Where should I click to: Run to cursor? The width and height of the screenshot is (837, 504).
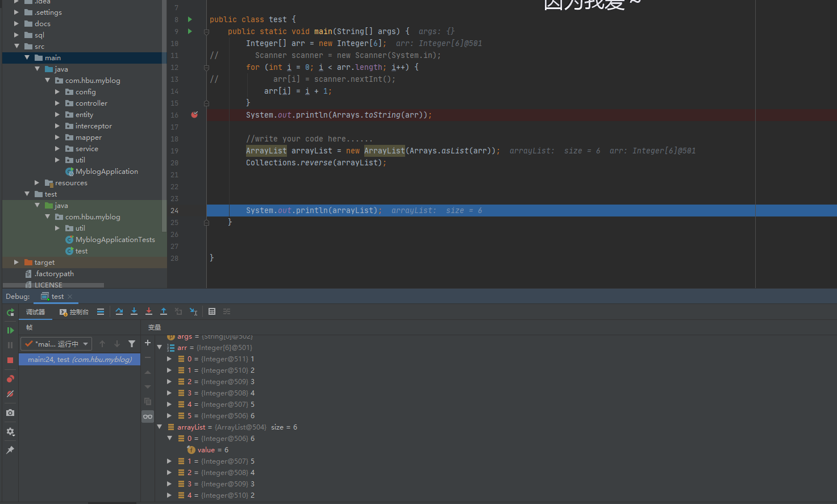(194, 311)
